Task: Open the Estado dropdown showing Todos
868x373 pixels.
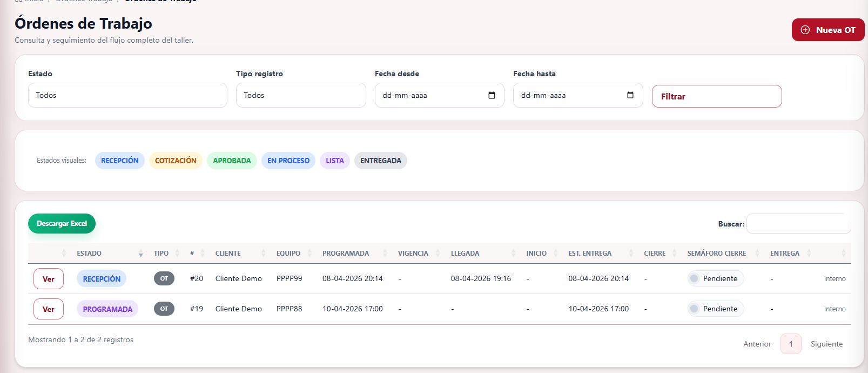Action: (x=127, y=95)
